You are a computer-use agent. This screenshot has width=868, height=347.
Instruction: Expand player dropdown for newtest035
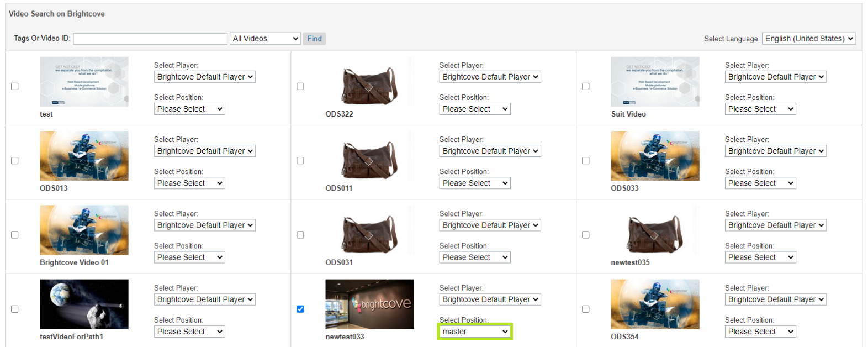775,225
